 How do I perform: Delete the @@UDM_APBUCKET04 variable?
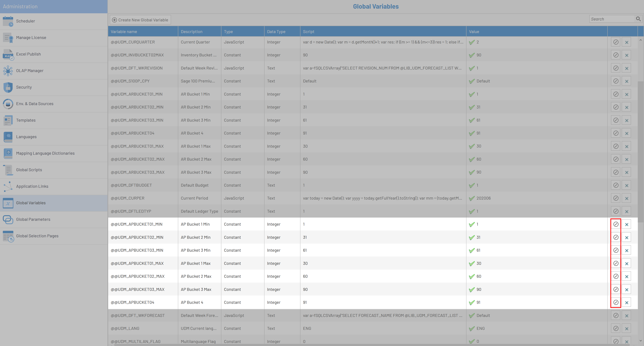point(627,302)
